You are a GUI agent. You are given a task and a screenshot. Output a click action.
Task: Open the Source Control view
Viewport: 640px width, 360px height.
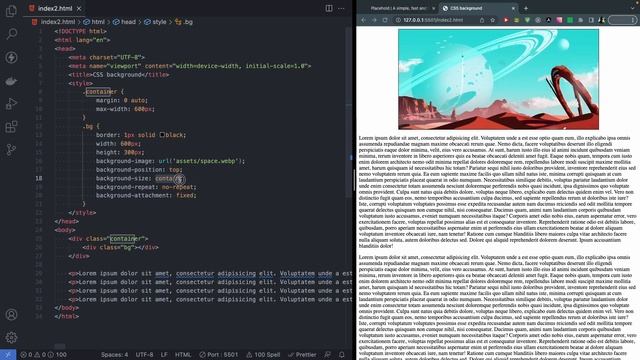[x=11, y=150]
